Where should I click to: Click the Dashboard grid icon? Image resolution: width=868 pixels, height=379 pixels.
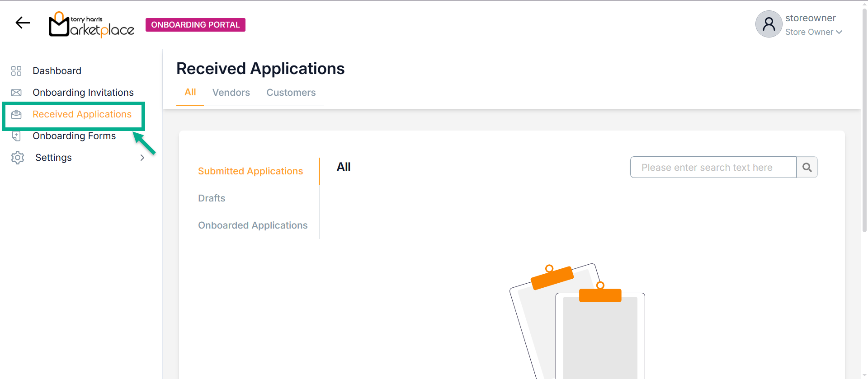[x=16, y=71]
